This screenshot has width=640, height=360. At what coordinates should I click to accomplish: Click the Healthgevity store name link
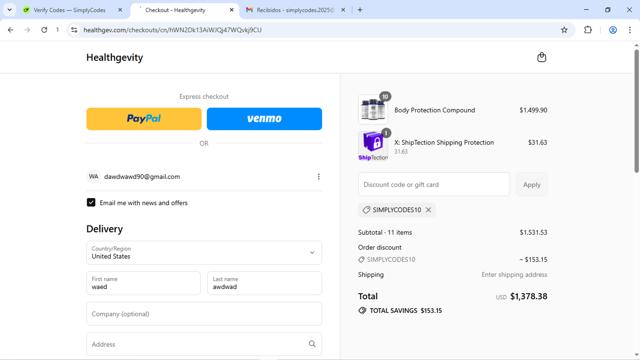[x=114, y=58]
